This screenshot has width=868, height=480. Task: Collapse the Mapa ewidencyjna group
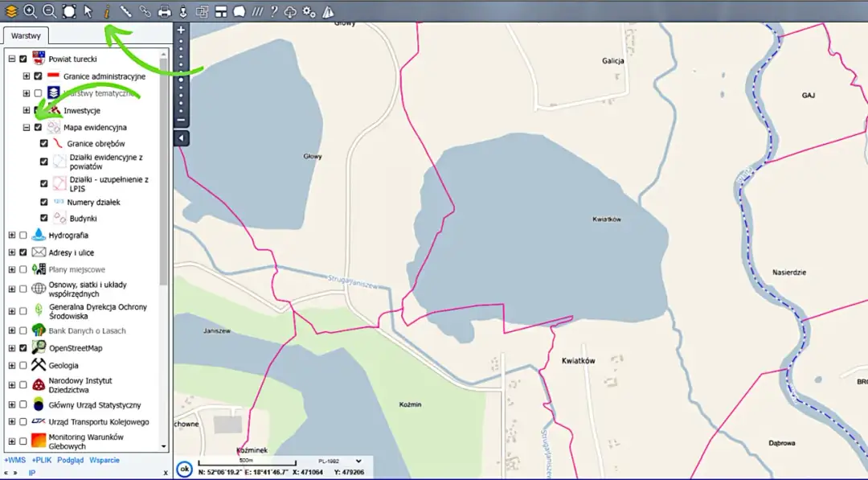click(x=26, y=127)
